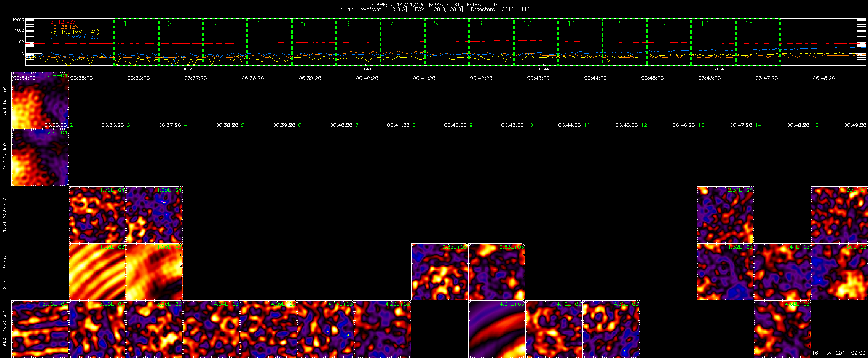This screenshot has width=868, height=358.
Task: Open the image labelled 1.99E+04
Action: (x=154, y=215)
